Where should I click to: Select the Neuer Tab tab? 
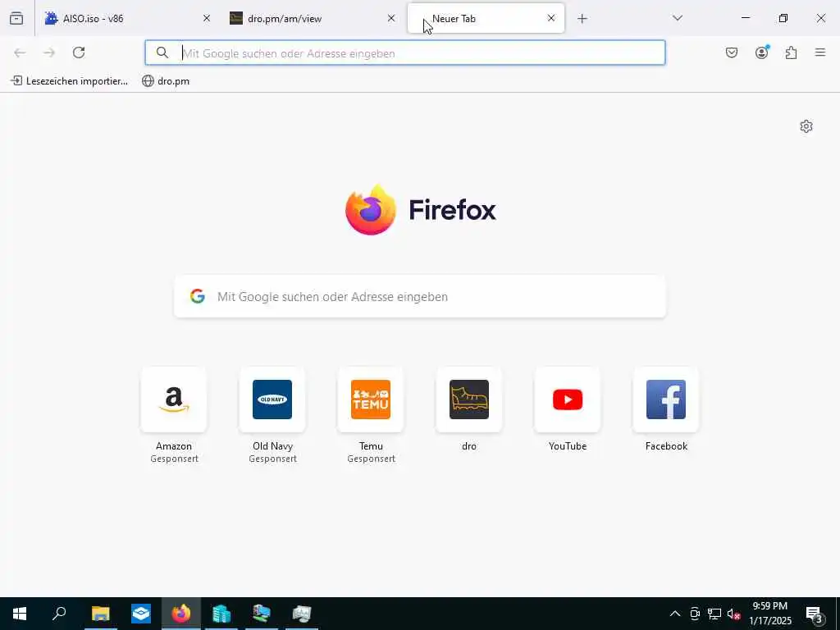[486, 18]
